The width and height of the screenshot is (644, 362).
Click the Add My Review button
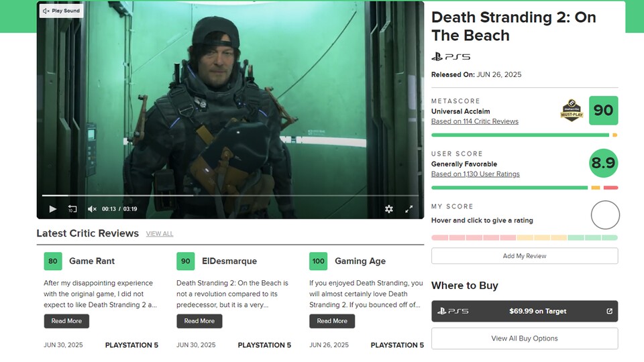coord(525,256)
